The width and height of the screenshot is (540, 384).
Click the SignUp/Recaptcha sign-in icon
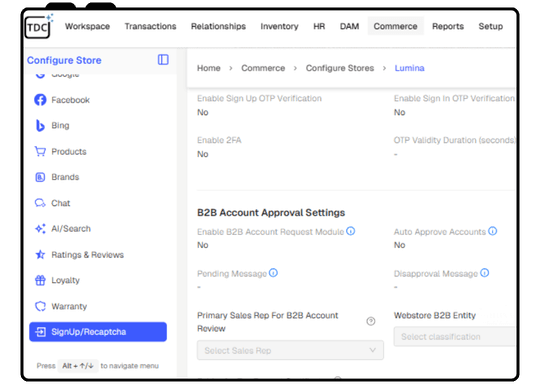coord(40,332)
